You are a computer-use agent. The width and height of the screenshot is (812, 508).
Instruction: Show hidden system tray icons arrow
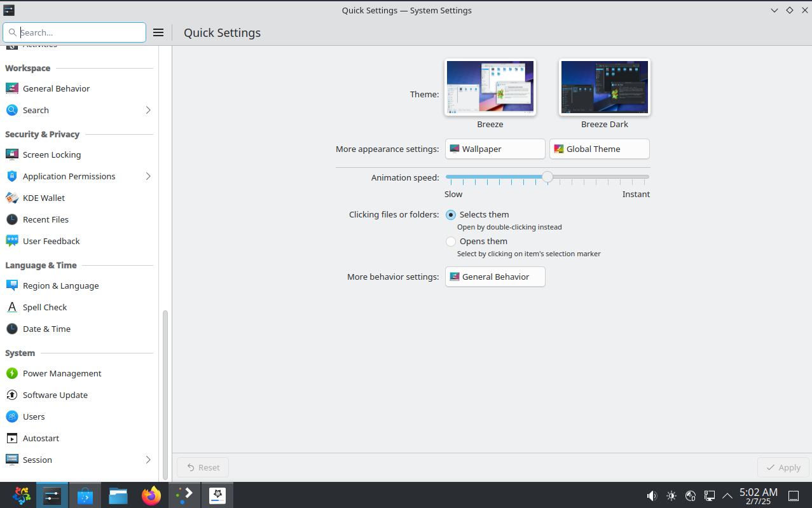[x=727, y=495]
